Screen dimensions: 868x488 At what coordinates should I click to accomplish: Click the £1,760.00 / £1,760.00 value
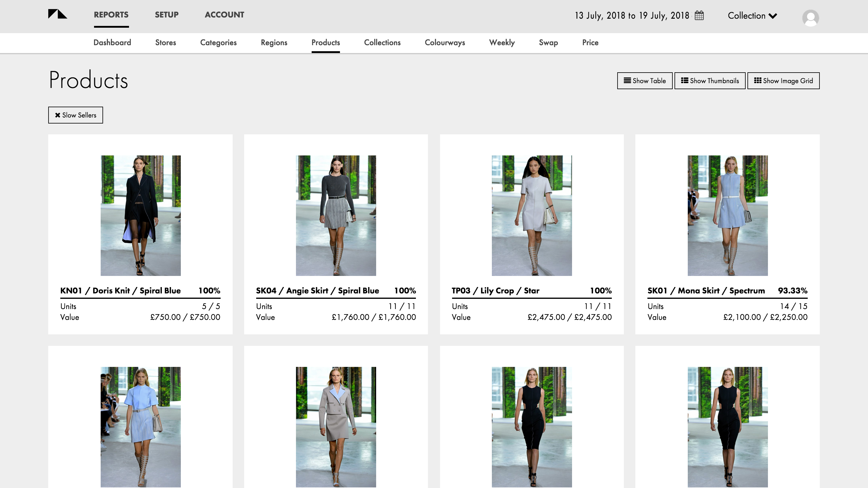tap(374, 317)
